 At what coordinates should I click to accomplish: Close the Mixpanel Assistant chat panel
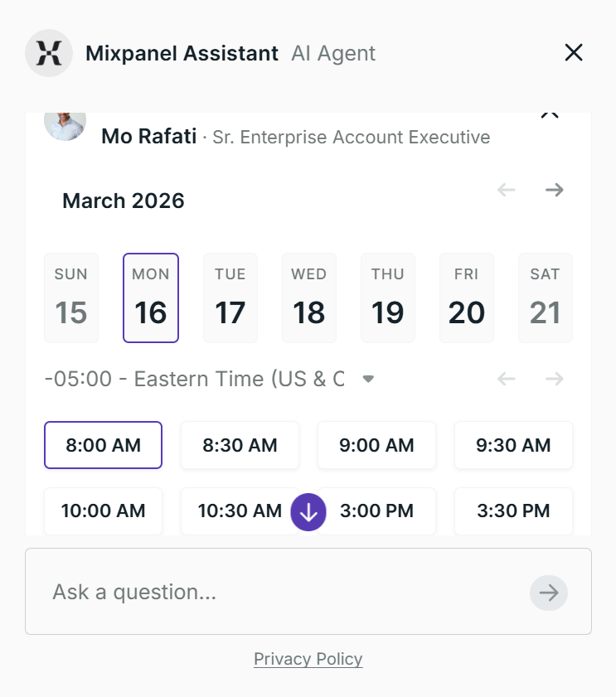click(573, 53)
